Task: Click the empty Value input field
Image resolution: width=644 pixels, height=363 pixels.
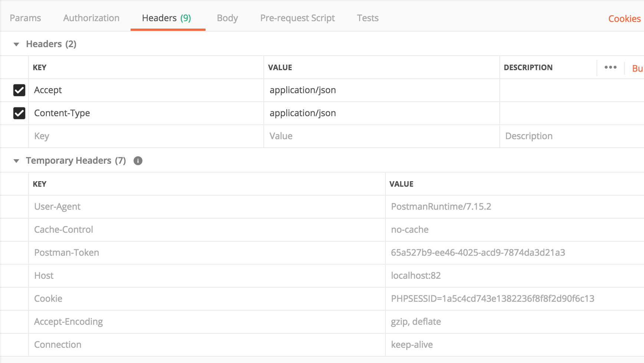Action: 334,136
